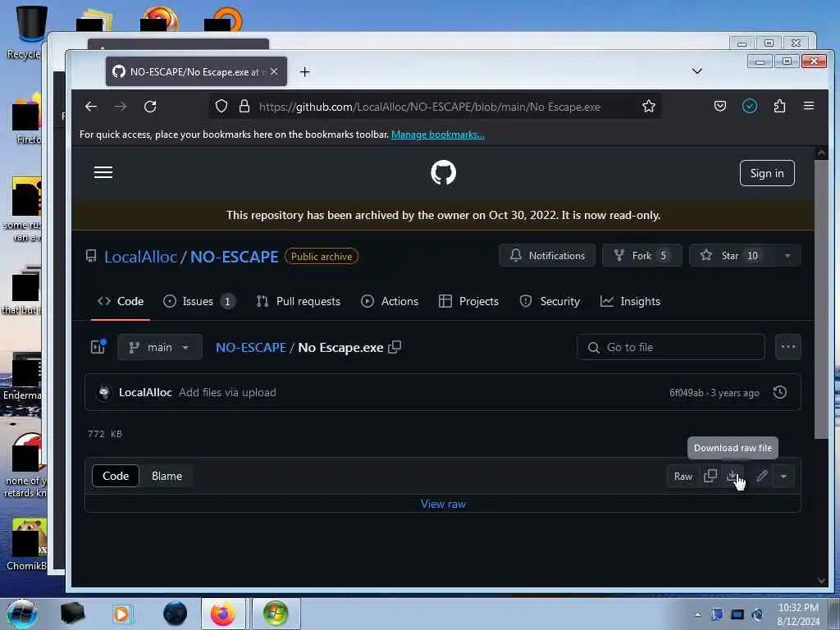840x630 pixels.
Task: Download the raw file icon
Action: pos(732,476)
